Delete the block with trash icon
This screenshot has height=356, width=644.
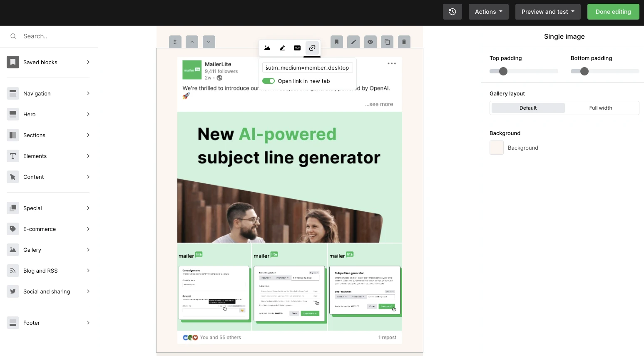coord(404,42)
